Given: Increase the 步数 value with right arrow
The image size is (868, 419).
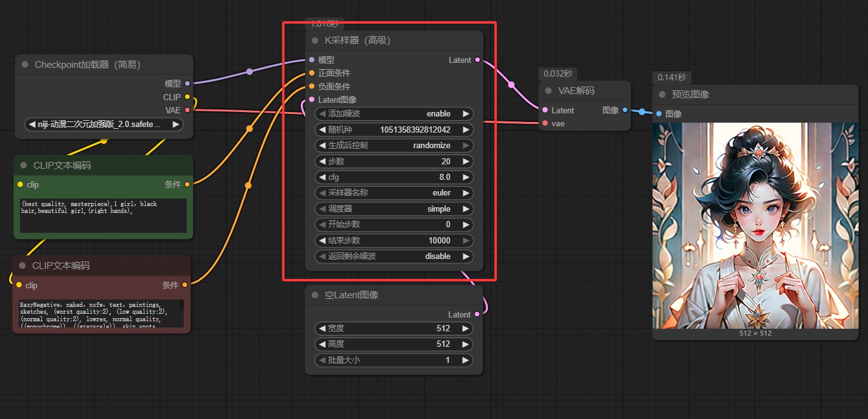Looking at the screenshot, I should 465,161.
